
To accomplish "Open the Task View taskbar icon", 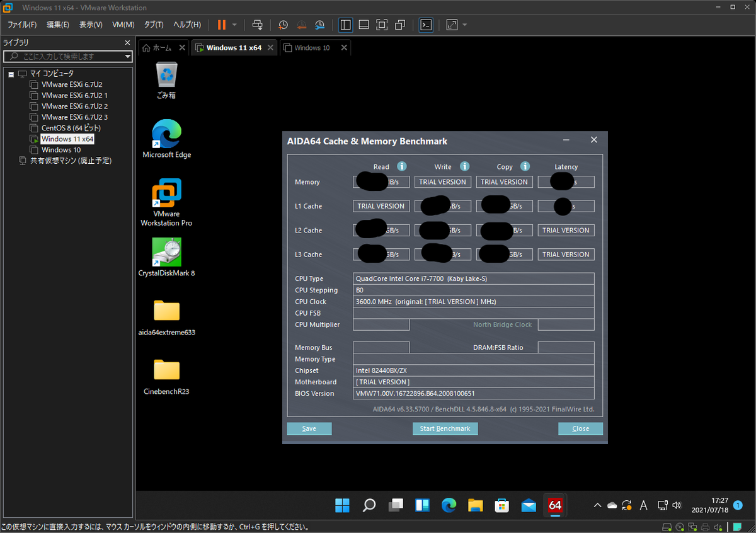I will [396, 505].
